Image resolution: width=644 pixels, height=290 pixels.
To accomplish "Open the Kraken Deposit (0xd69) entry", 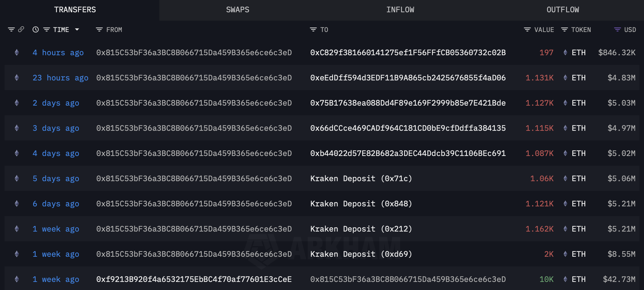I will pos(361,254).
